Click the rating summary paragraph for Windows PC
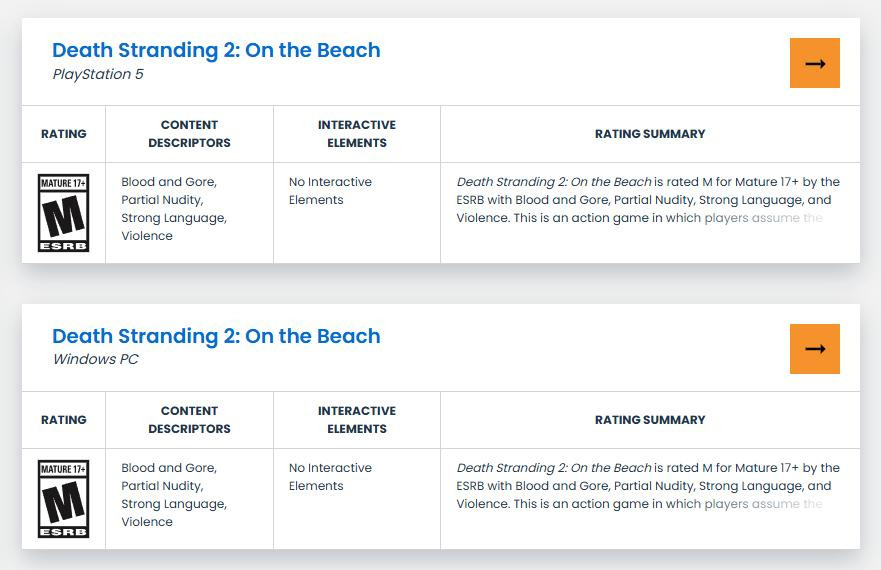 647,486
